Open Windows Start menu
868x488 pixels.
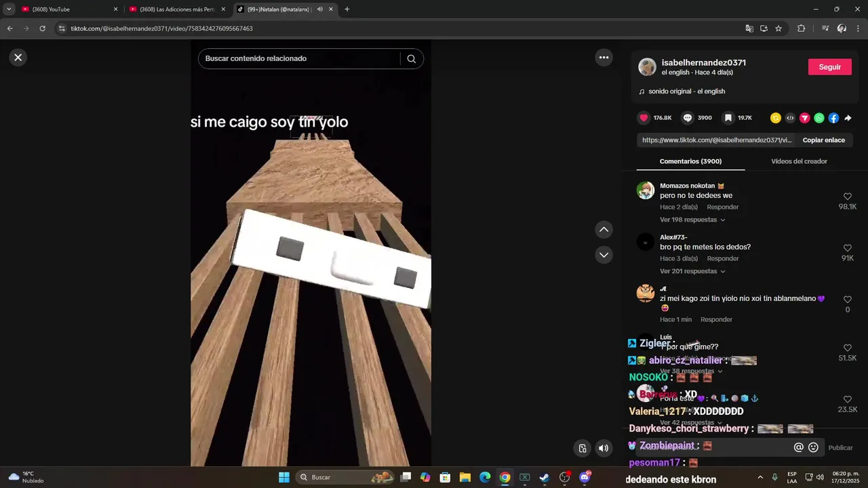point(283,477)
